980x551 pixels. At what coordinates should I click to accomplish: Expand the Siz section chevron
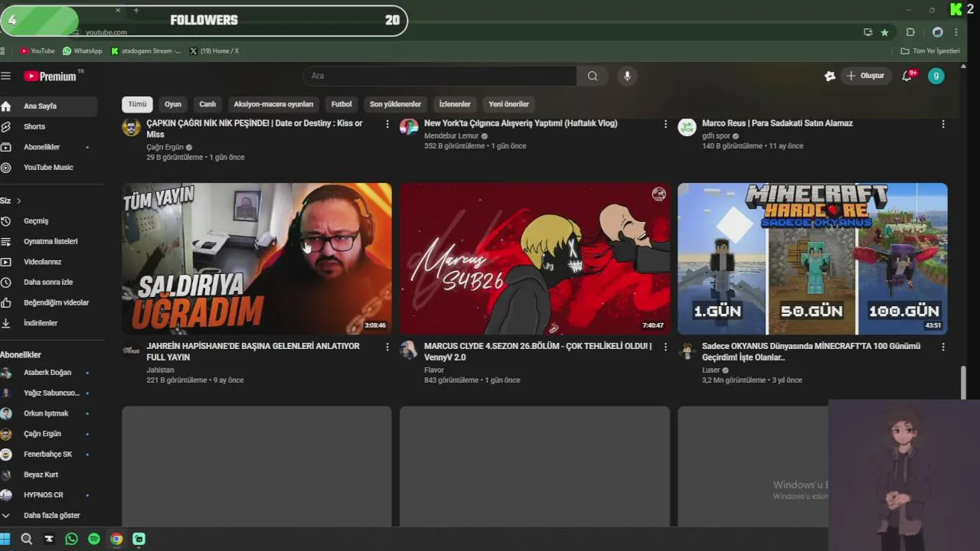[x=18, y=201]
